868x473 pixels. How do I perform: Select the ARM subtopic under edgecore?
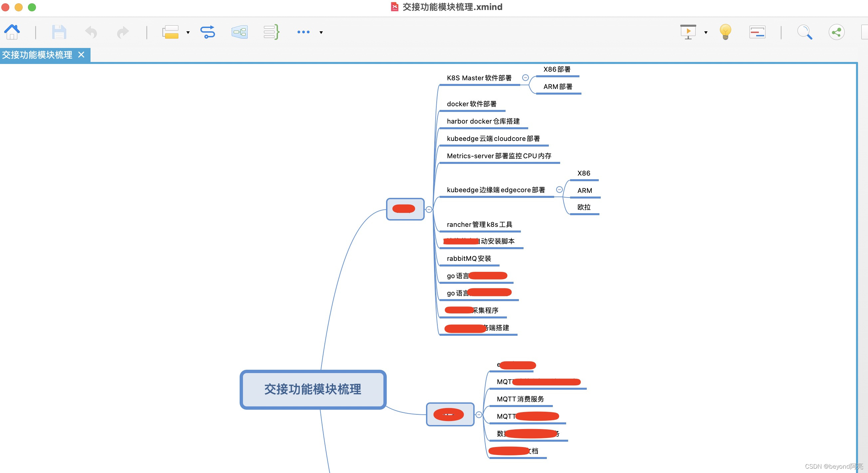tap(585, 191)
